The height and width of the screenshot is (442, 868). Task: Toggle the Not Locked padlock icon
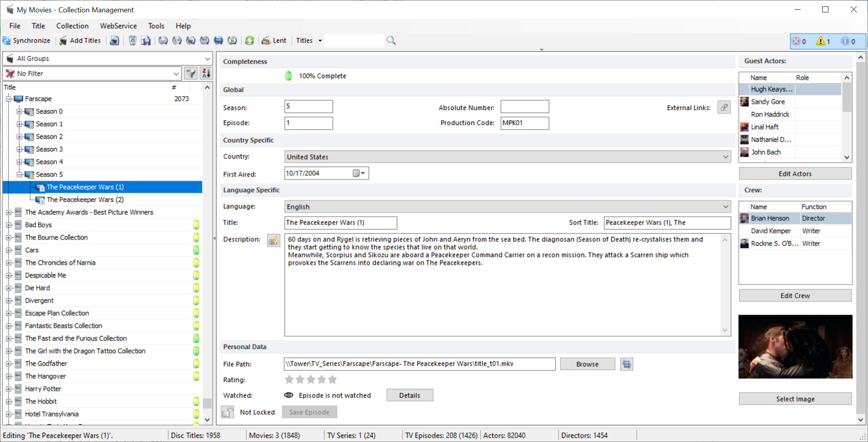pyautogui.click(x=227, y=412)
